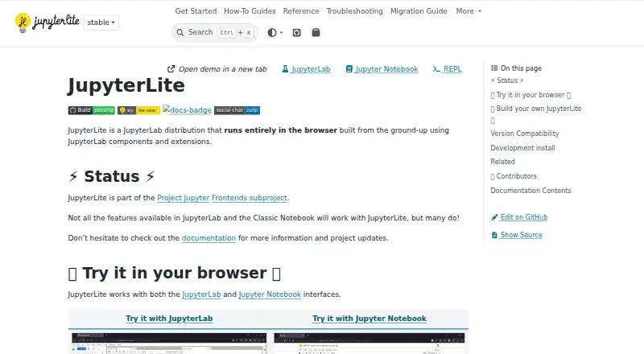This screenshot has height=354, width=644.
Task: Open the Migration Guide
Action: click(x=419, y=11)
